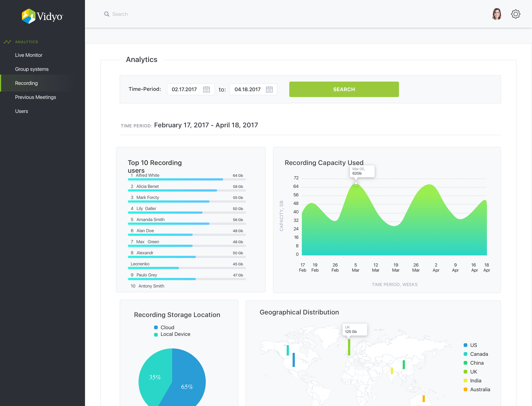The width and height of the screenshot is (532, 406).
Task: Click the India yellow bar on map
Action: tap(392, 371)
